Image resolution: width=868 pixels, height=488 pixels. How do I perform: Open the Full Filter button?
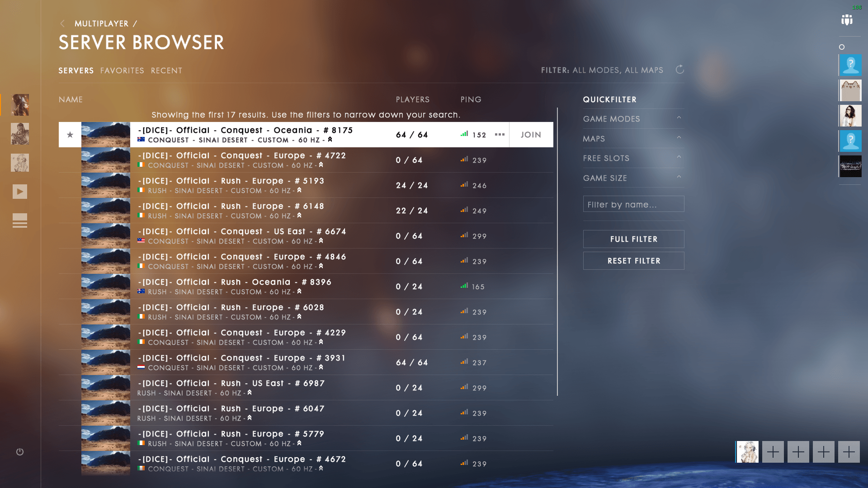point(633,239)
